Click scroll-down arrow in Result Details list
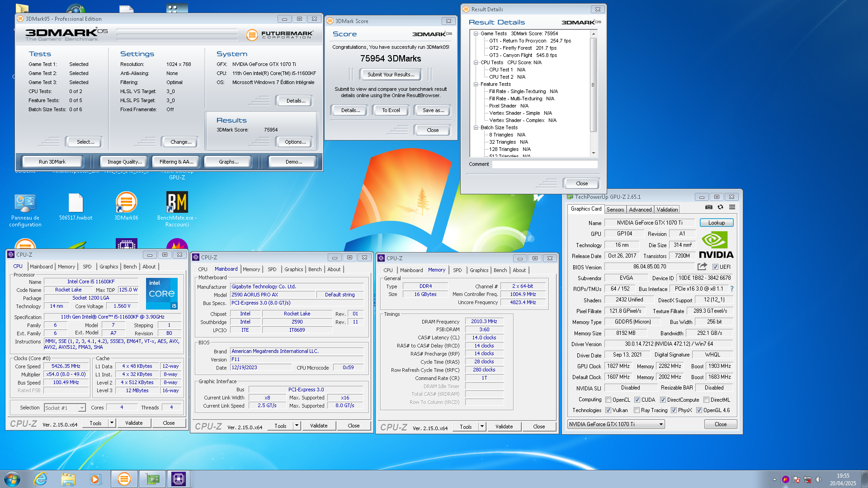 pyautogui.click(x=593, y=153)
